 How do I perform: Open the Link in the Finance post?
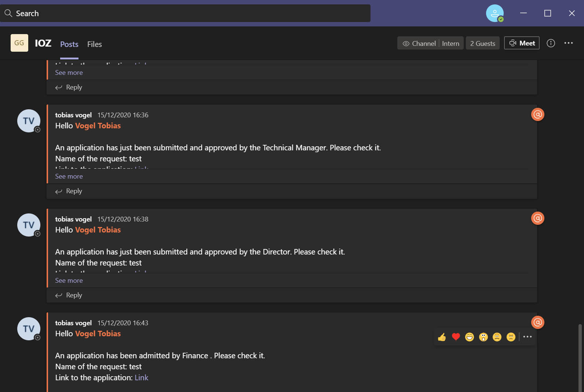(142, 378)
